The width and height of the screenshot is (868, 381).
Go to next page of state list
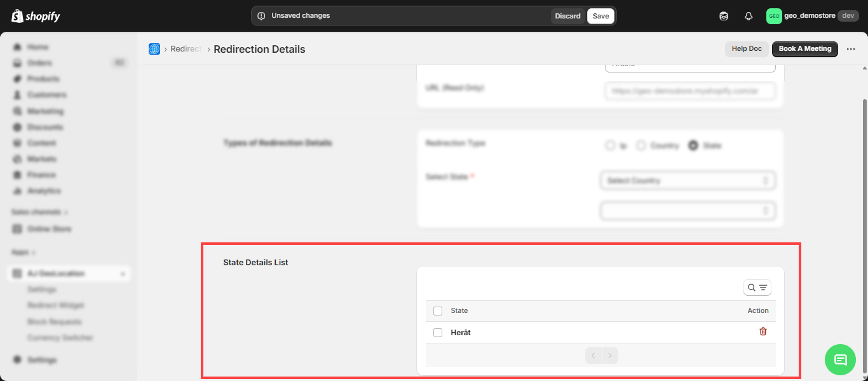pos(610,356)
